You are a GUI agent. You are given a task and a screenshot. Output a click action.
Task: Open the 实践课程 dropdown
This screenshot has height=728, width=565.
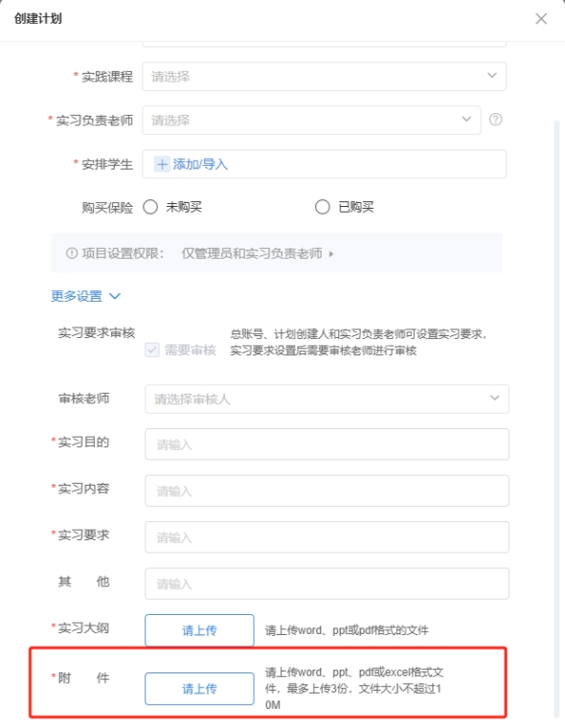(324, 77)
